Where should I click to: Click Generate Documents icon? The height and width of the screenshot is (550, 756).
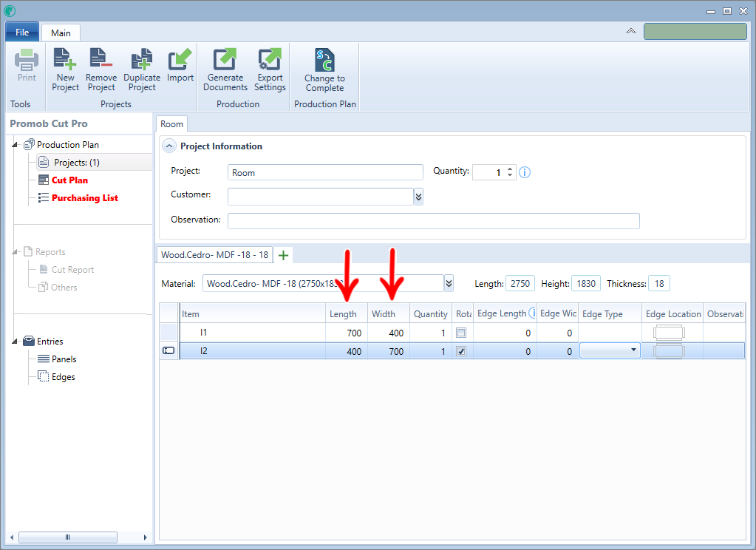pyautogui.click(x=225, y=60)
